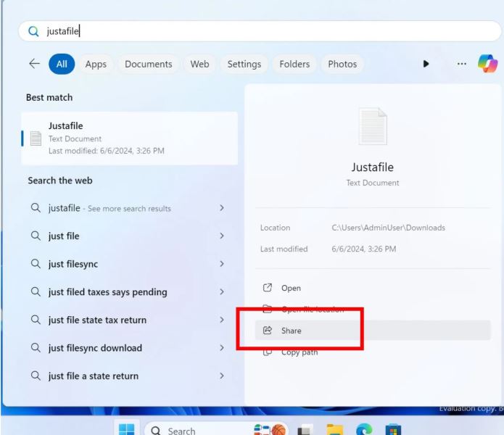Select the Justafile best match result
The width and height of the screenshot is (504, 435).
tap(130, 138)
